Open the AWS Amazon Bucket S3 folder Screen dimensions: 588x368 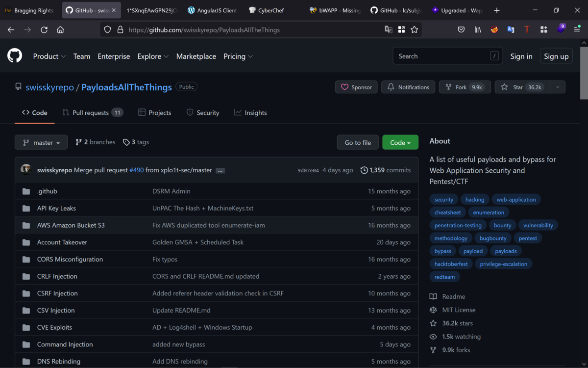(71, 225)
